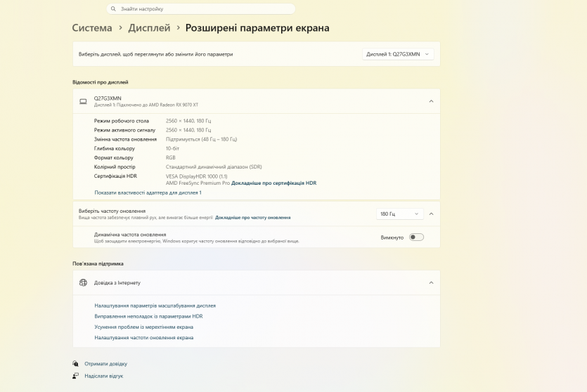Open Виправлення неполадок із параметрами HDR link
The height and width of the screenshot is (392, 587).
click(148, 316)
